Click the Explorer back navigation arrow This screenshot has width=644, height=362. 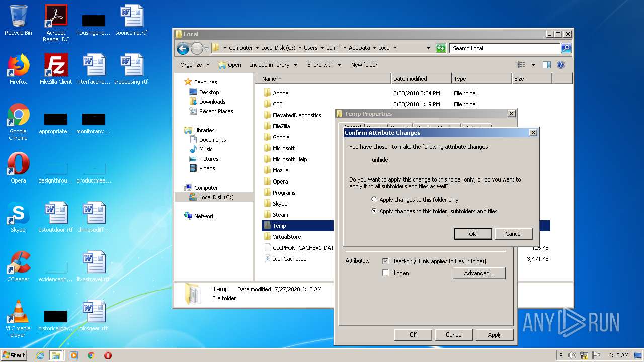pyautogui.click(x=183, y=48)
